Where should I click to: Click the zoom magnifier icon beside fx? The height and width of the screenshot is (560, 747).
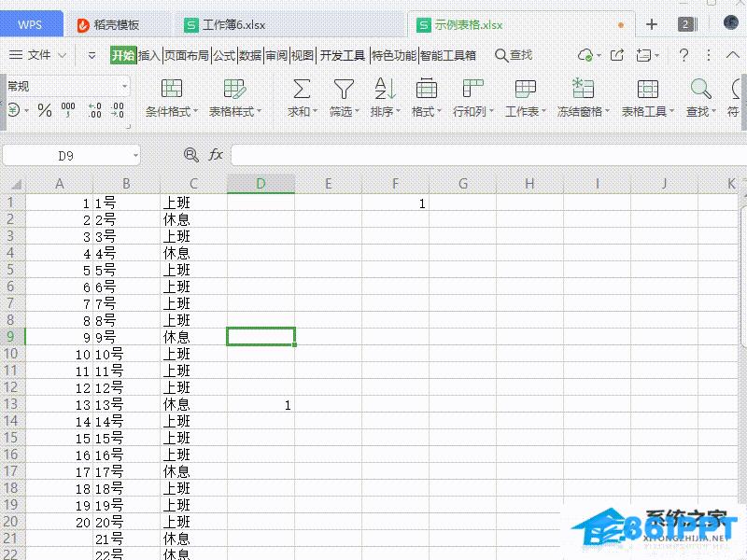click(191, 155)
